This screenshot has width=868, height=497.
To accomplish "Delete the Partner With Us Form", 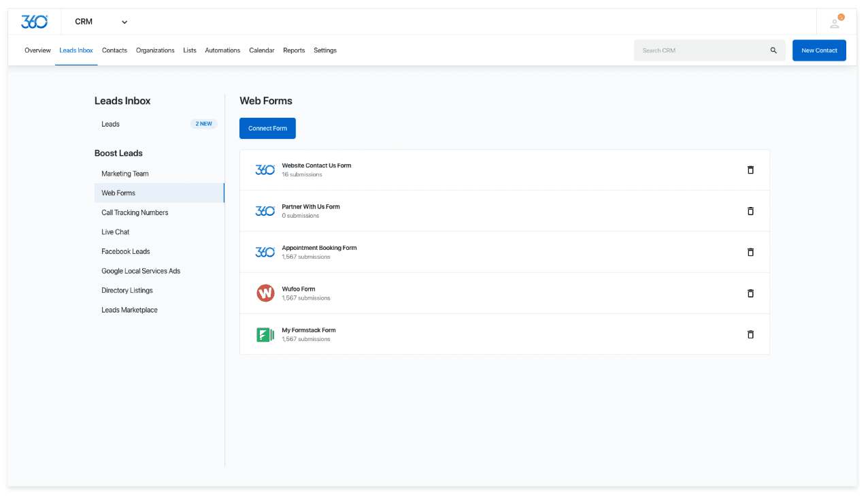I will point(750,211).
